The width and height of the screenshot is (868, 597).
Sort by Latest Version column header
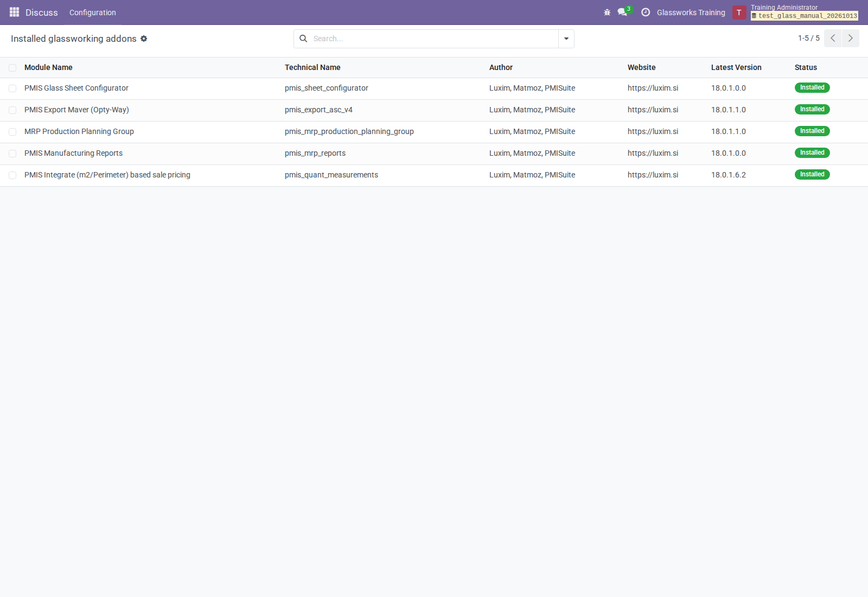tap(736, 67)
